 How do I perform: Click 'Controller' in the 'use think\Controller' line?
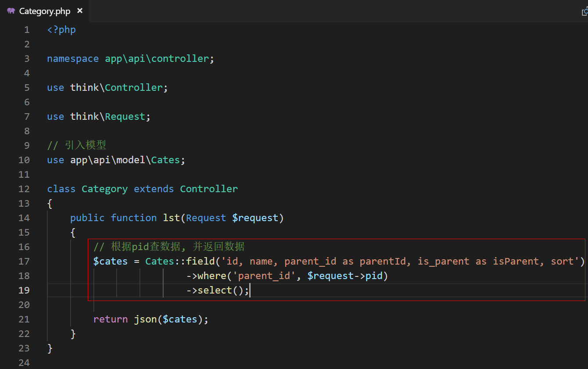point(134,88)
